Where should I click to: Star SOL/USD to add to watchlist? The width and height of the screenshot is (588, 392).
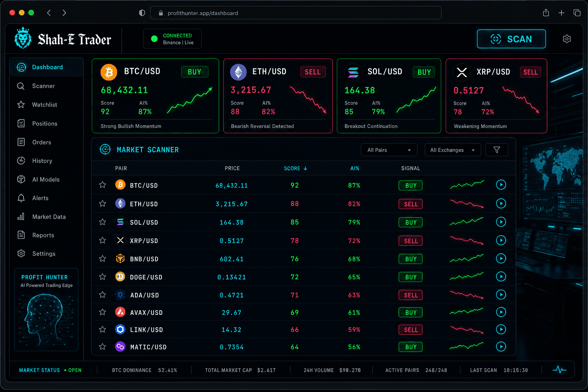coord(103,222)
